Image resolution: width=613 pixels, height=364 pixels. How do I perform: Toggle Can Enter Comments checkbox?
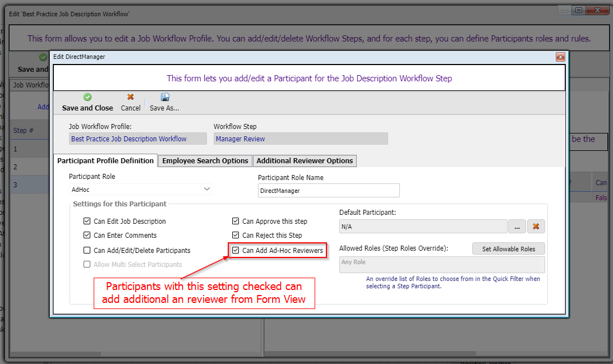coord(87,236)
